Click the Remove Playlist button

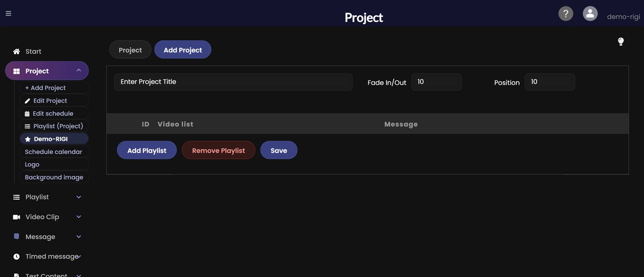(219, 150)
